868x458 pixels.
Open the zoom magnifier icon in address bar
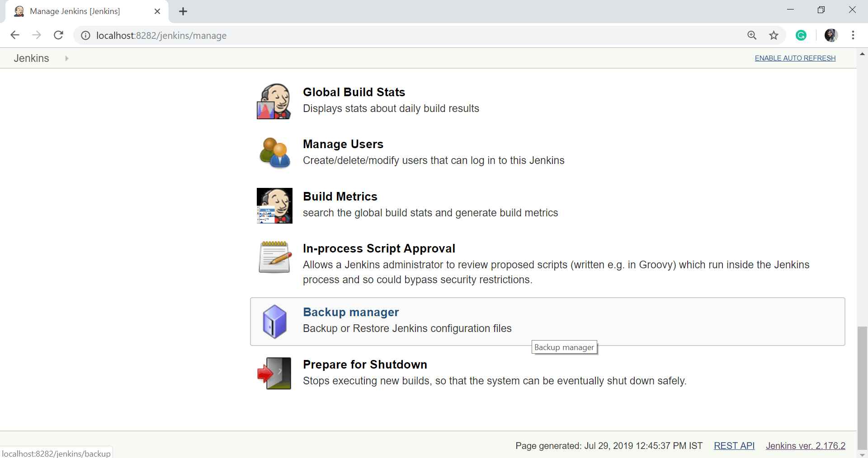pyautogui.click(x=752, y=35)
